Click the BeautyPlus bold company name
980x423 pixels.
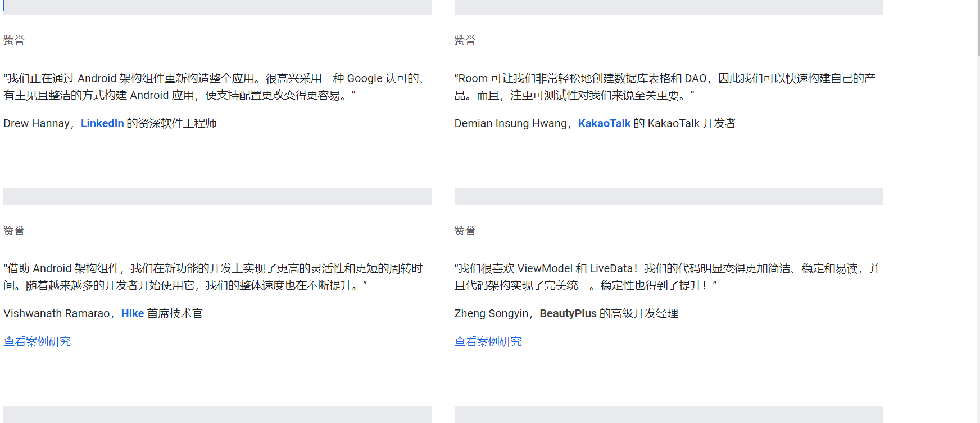click(x=568, y=313)
